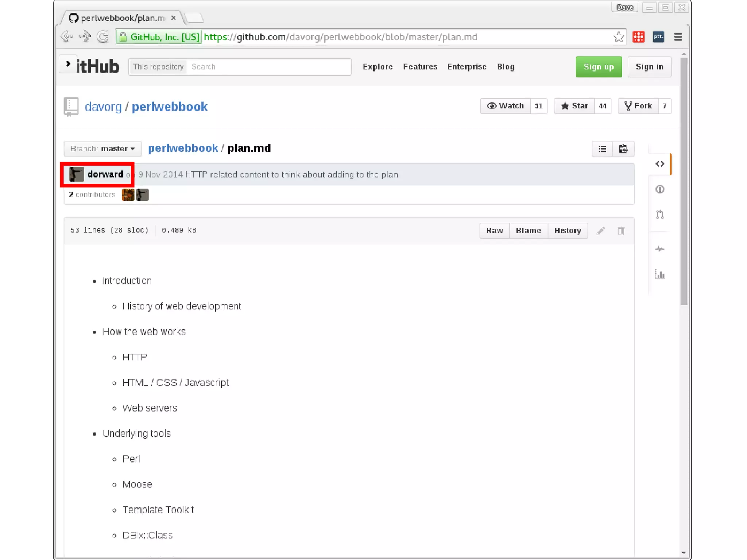Viewport: 747px width, 560px height.
Task: Bookmark page with the star icon
Action: pos(619,37)
